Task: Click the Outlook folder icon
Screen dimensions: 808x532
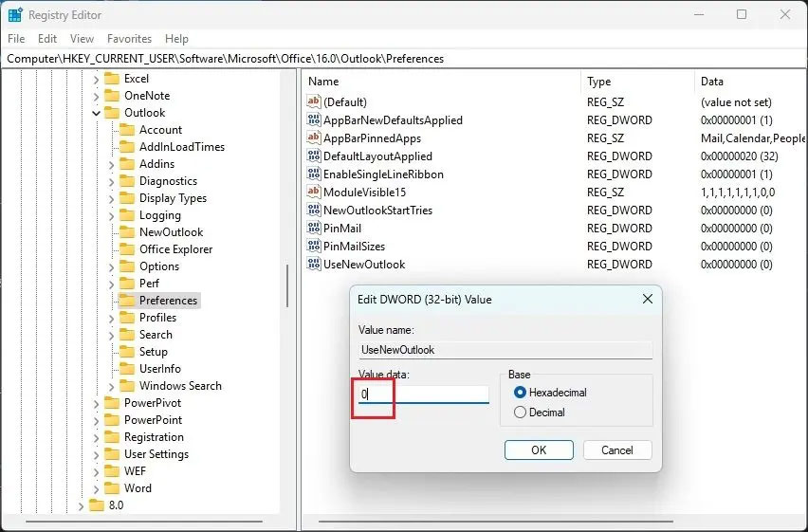Action: click(111, 113)
